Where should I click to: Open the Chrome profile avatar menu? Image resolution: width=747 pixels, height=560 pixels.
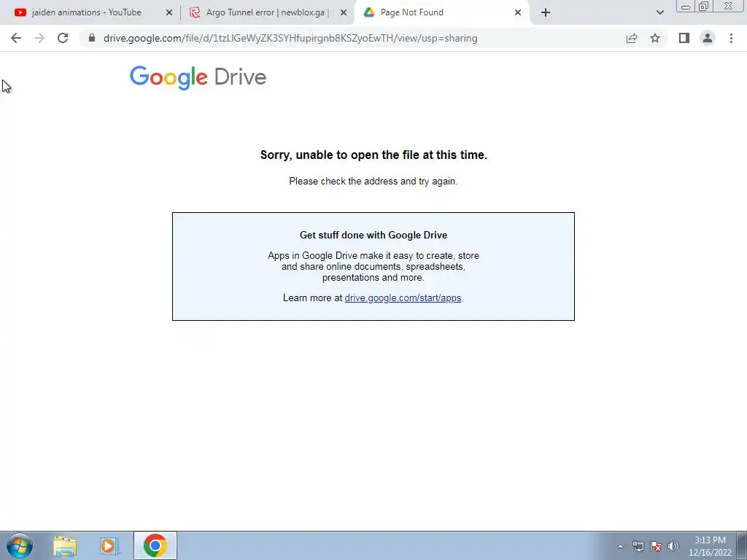point(708,38)
